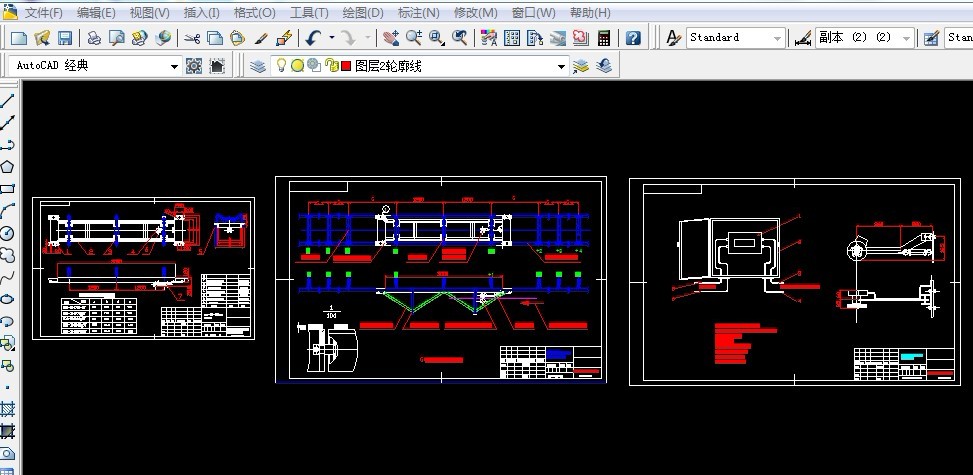973x475 pixels.
Task: Cut selection using the scissors icon
Action: pyautogui.click(x=193, y=38)
